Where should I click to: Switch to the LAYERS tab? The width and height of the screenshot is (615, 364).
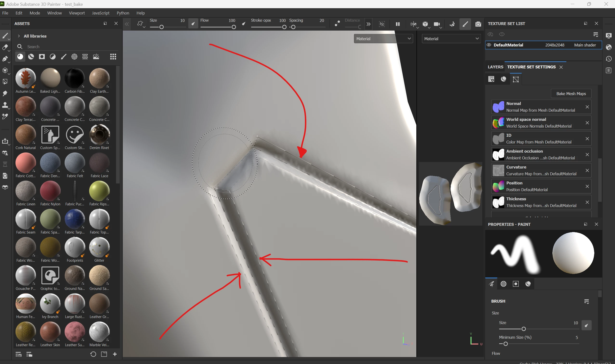pos(495,67)
